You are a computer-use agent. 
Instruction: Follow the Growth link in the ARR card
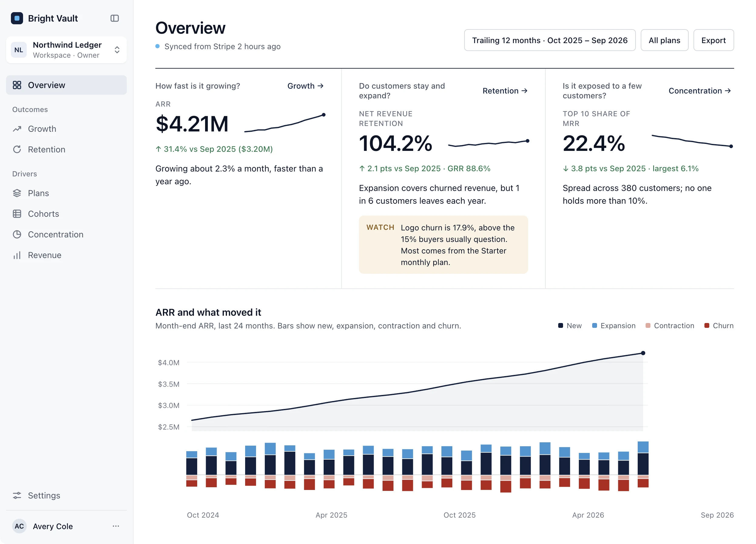305,86
